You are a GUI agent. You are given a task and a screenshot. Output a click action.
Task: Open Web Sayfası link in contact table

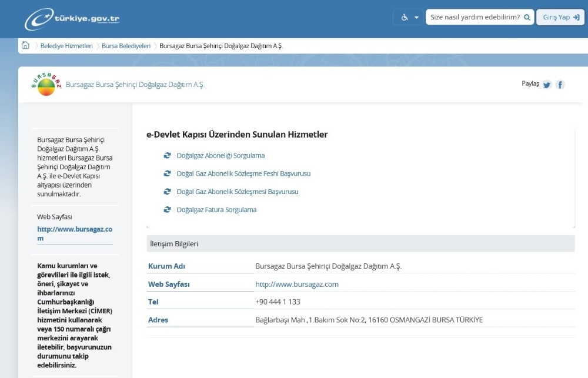[297, 285]
